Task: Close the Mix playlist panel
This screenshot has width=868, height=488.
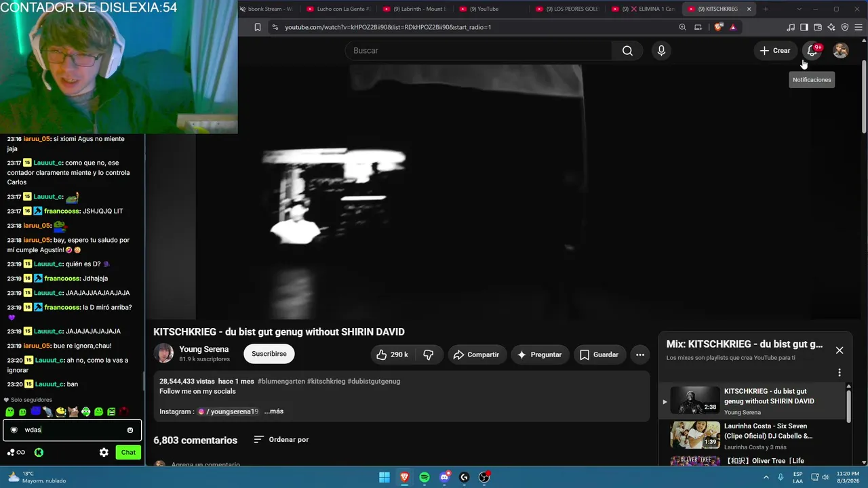Action: (840, 350)
